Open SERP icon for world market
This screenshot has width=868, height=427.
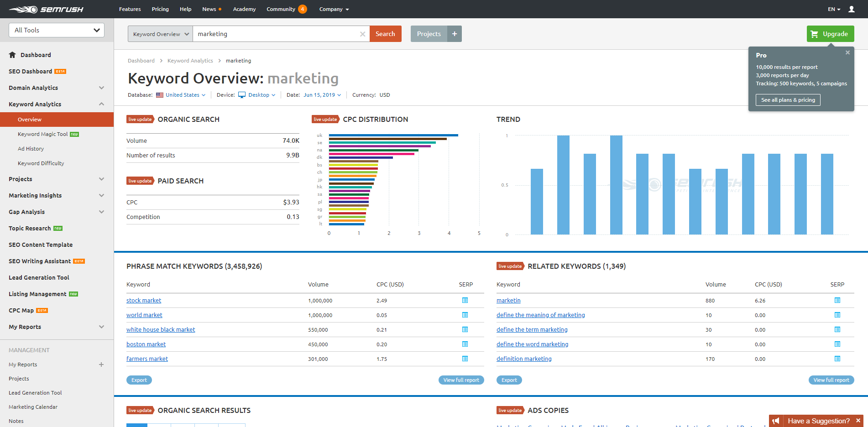pyautogui.click(x=465, y=315)
